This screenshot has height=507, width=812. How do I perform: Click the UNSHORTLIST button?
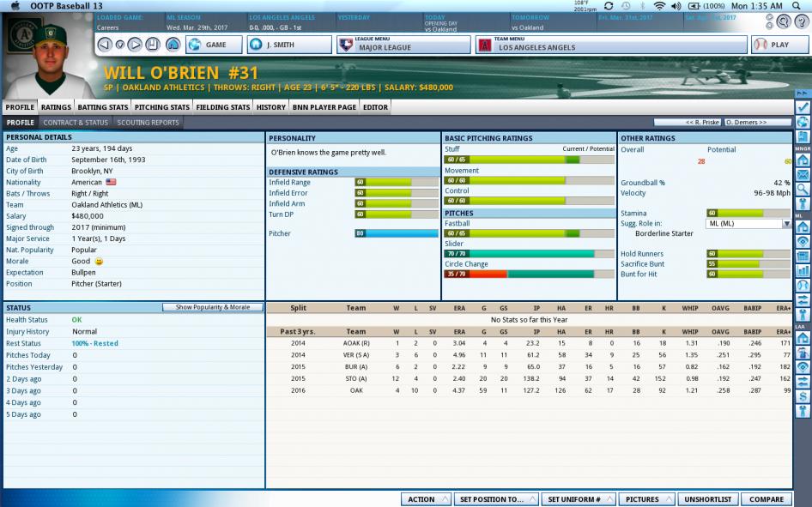click(x=708, y=499)
